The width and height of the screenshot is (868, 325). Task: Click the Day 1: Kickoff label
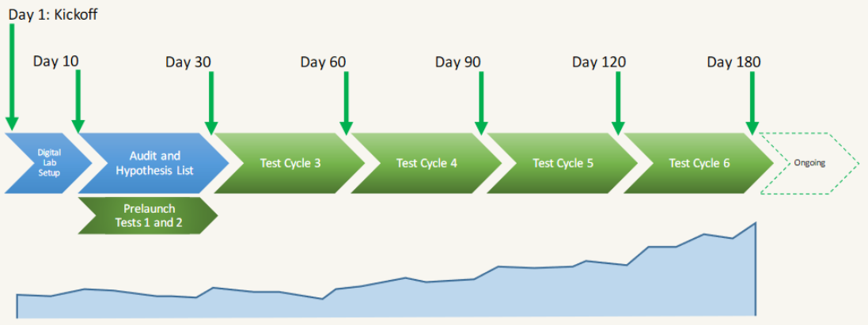[x=53, y=14]
